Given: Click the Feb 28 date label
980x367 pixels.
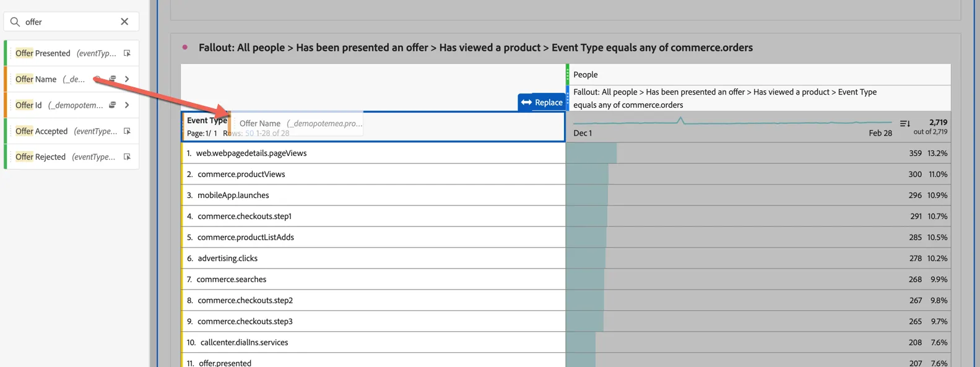Looking at the screenshot, I should (880, 133).
